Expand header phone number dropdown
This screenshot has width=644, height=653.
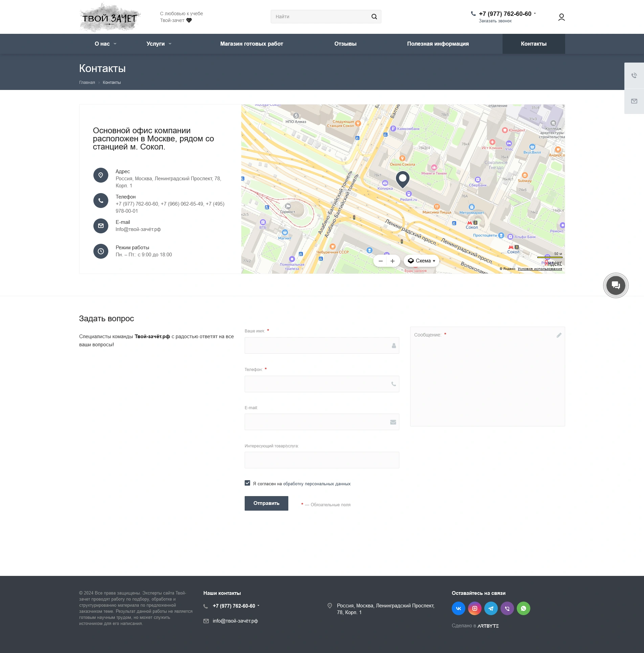tap(535, 14)
